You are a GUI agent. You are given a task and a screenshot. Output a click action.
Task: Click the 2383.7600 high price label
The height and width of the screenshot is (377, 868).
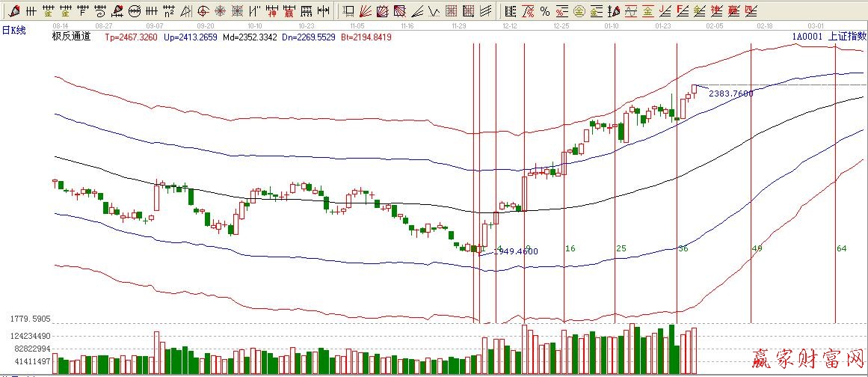pyautogui.click(x=730, y=94)
